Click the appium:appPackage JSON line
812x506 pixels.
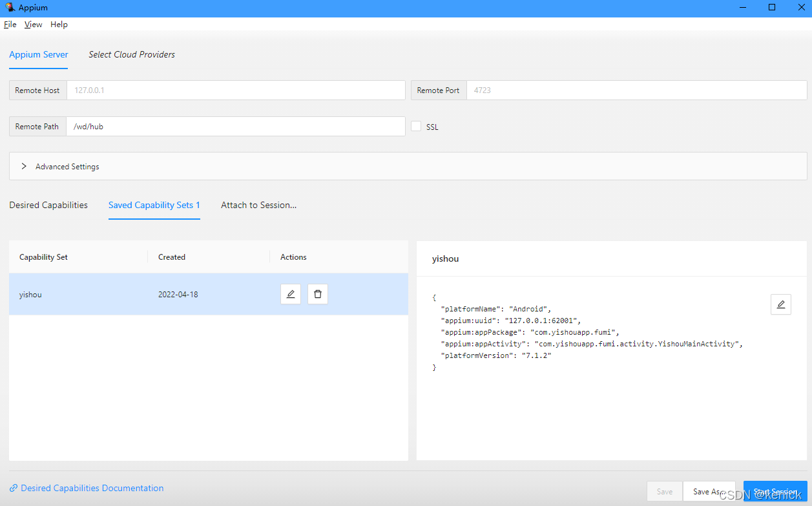[530, 332]
